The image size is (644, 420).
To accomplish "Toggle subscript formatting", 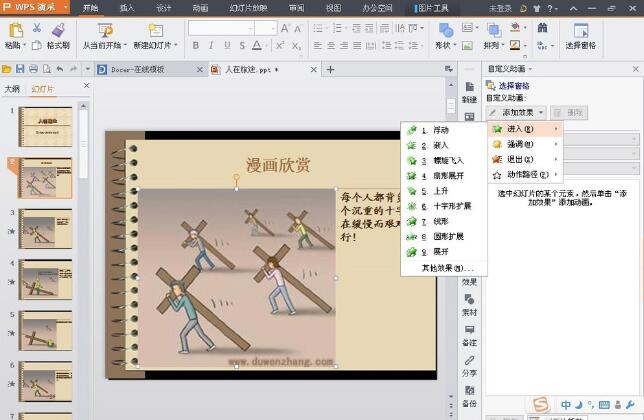I will [296, 46].
